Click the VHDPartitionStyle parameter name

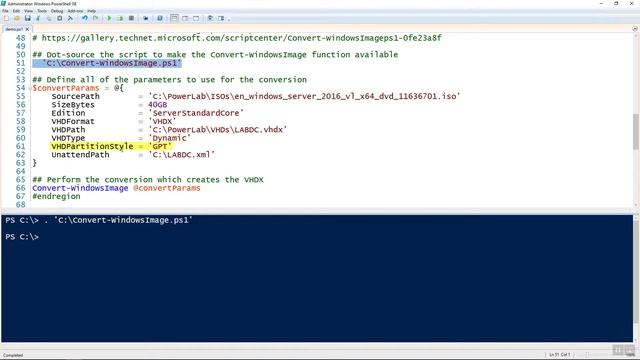[x=92, y=147]
